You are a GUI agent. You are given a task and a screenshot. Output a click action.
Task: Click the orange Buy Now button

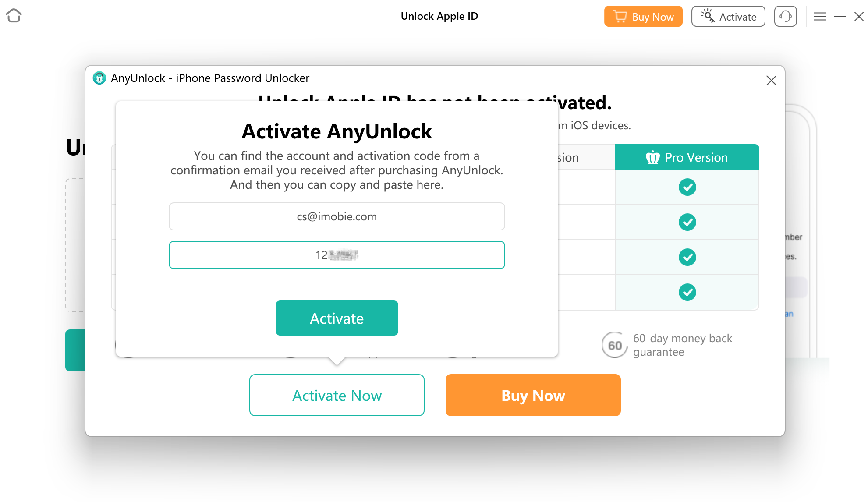pyautogui.click(x=534, y=395)
